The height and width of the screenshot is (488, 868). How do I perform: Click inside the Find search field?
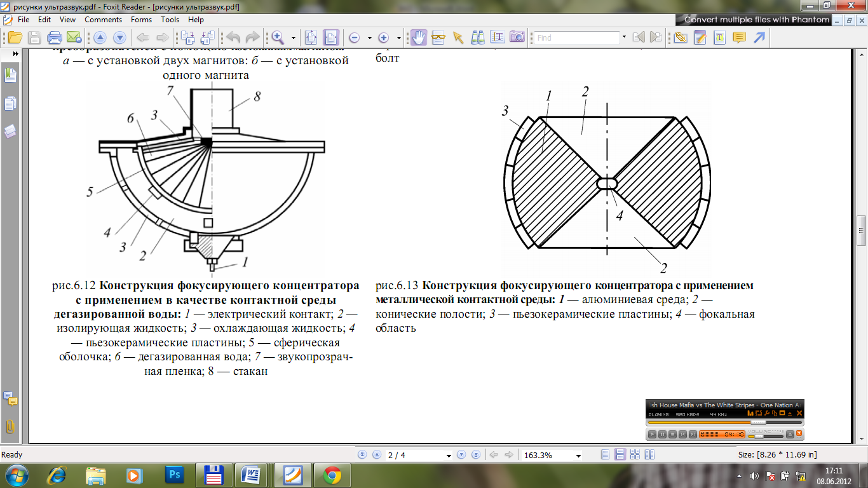pos(576,37)
